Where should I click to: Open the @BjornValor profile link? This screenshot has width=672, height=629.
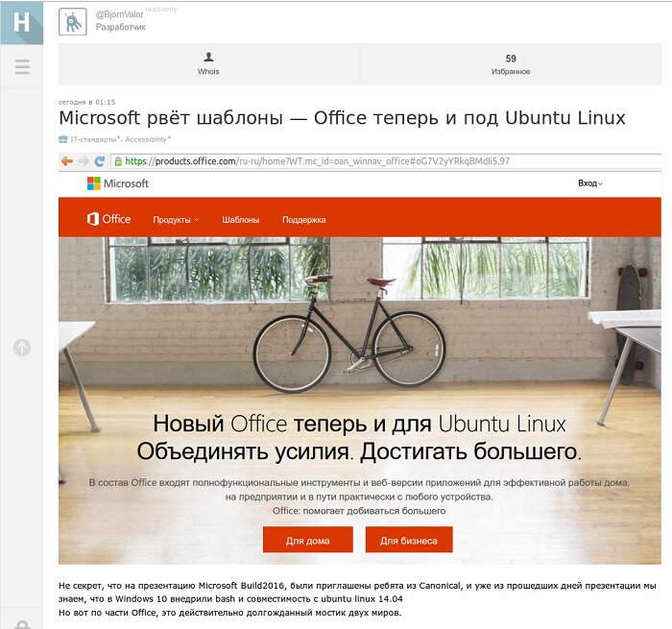[119, 14]
